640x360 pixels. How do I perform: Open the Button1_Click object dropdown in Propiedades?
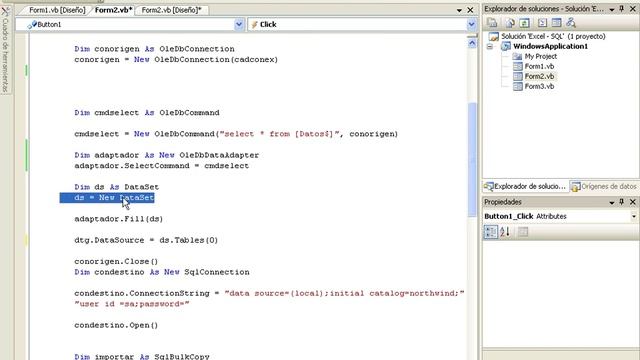pyautogui.click(x=634, y=216)
